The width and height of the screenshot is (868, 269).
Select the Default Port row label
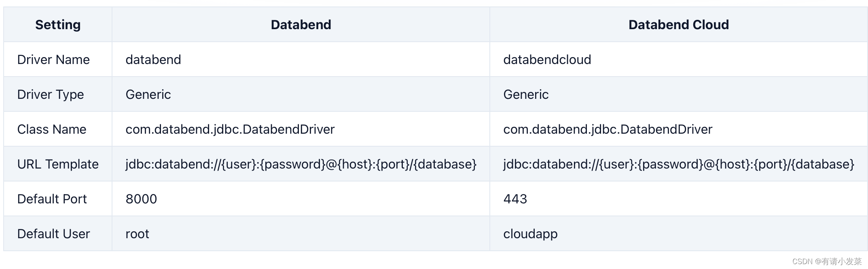click(52, 199)
